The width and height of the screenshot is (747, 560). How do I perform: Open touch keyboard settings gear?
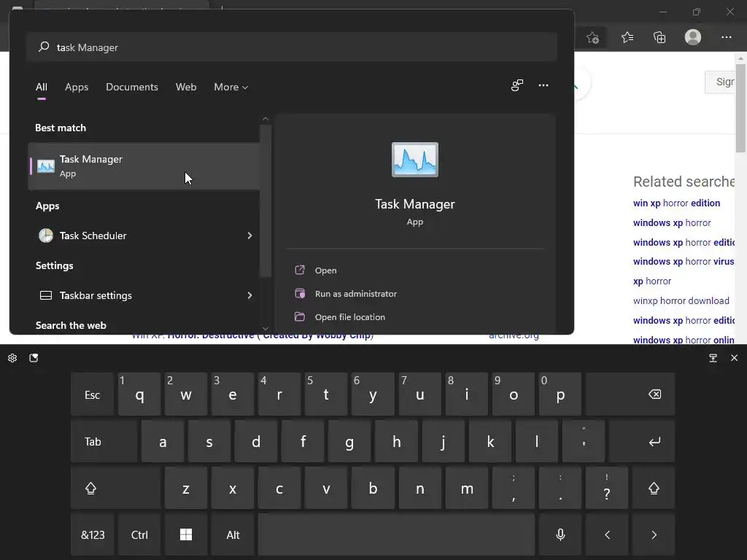point(12,358)
